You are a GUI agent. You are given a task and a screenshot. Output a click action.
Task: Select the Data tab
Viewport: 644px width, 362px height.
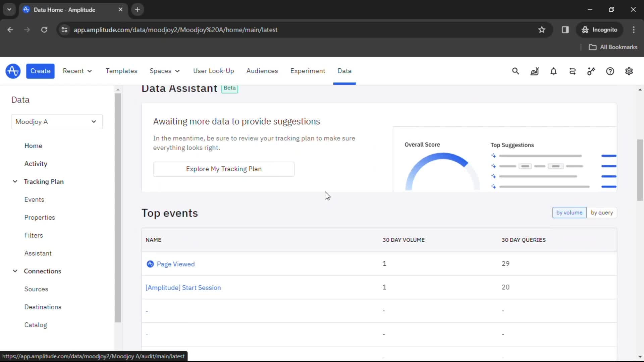click(x=344, y=71)
